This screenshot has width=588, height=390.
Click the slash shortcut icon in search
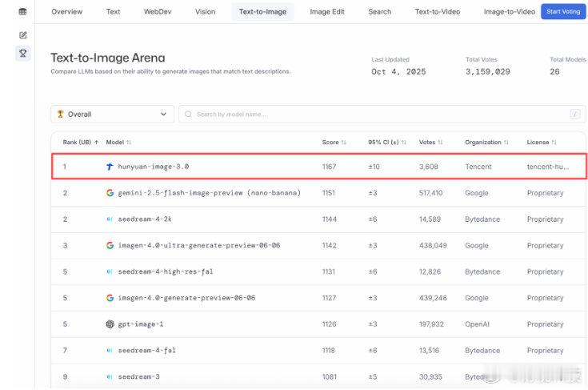(x=574, y=115)
